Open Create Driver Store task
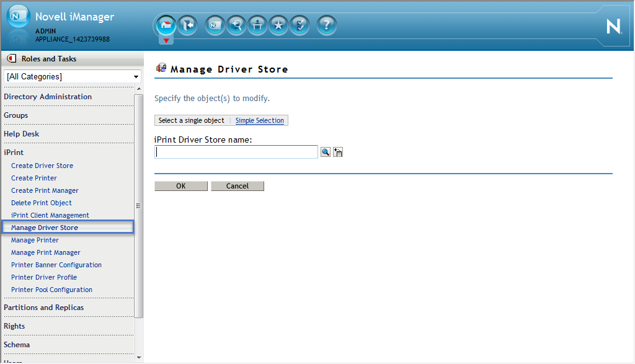 pos(42,166)
